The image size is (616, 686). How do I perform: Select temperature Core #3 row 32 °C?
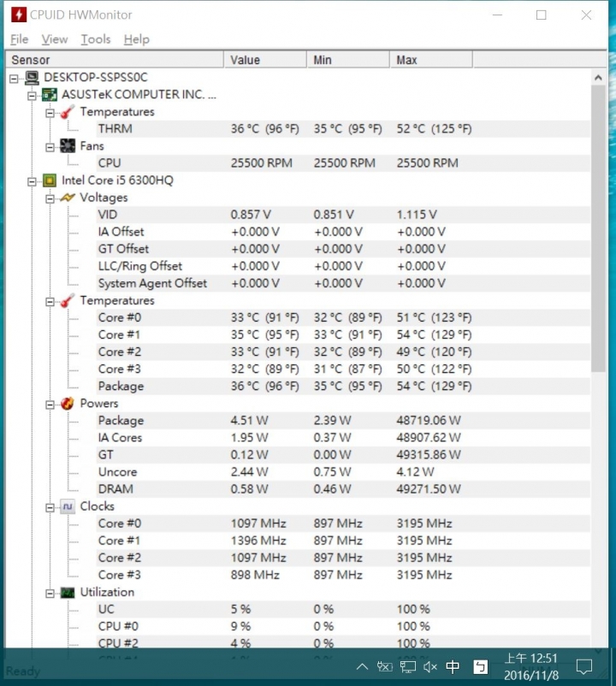click(x=342, y=370)
